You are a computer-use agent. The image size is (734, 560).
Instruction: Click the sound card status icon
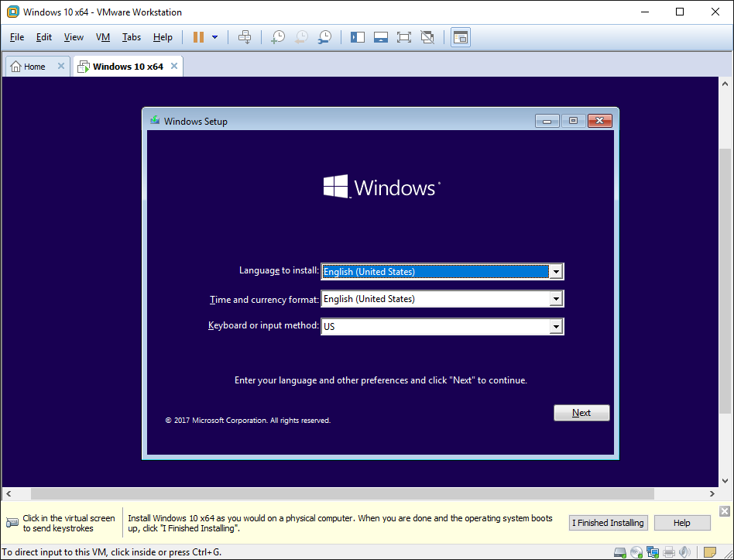point(683,552)
